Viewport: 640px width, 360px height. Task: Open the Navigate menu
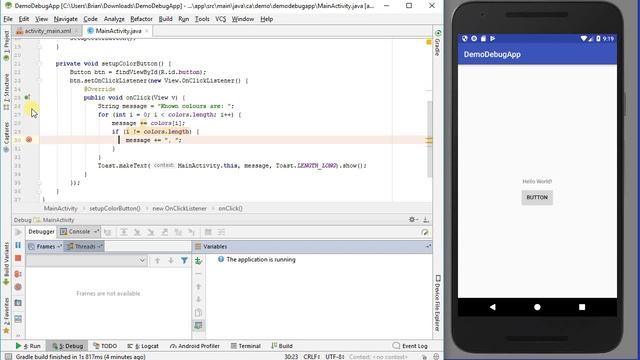pos(65,19)
